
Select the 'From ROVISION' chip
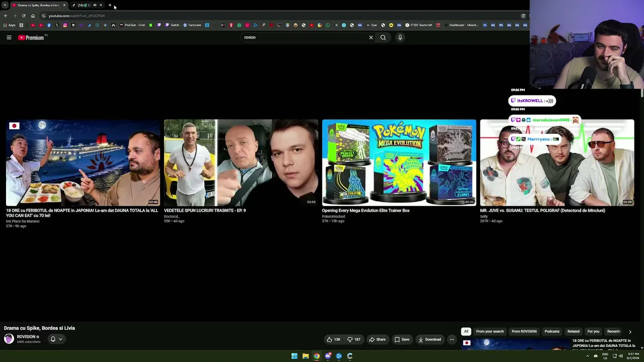(524, 331)
